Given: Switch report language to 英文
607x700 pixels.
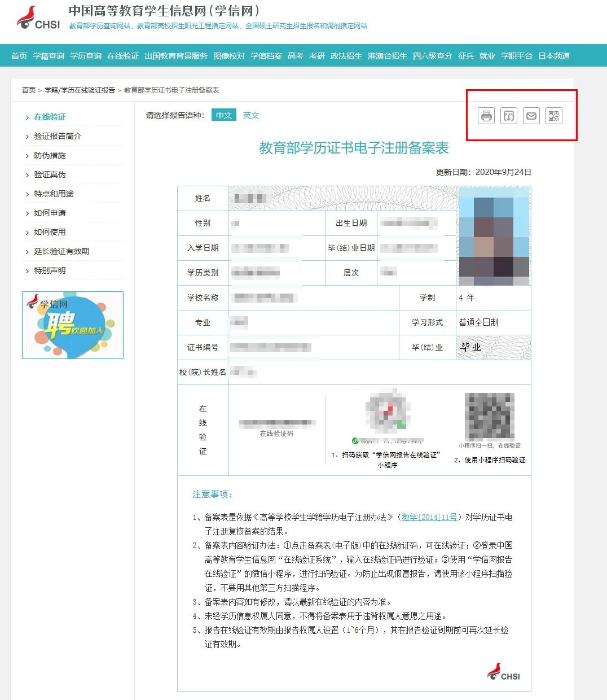Looking at the screenshot, I should 251,115.
